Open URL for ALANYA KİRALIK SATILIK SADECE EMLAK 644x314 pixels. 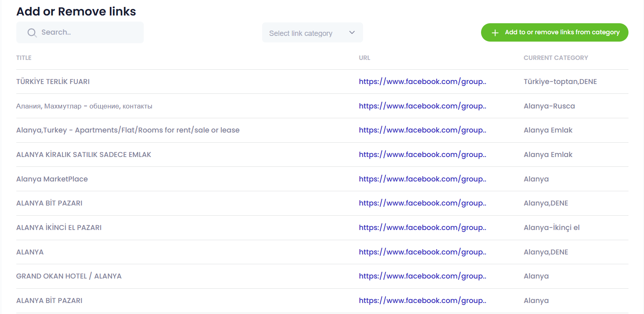pyautogui.click(x=422, y=155)
